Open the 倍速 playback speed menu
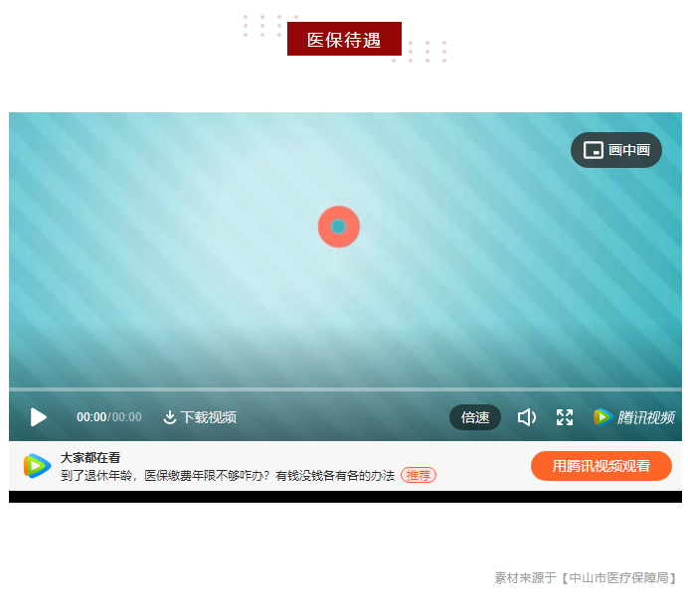Screen dimensions: 688x616 coord(475,417)
